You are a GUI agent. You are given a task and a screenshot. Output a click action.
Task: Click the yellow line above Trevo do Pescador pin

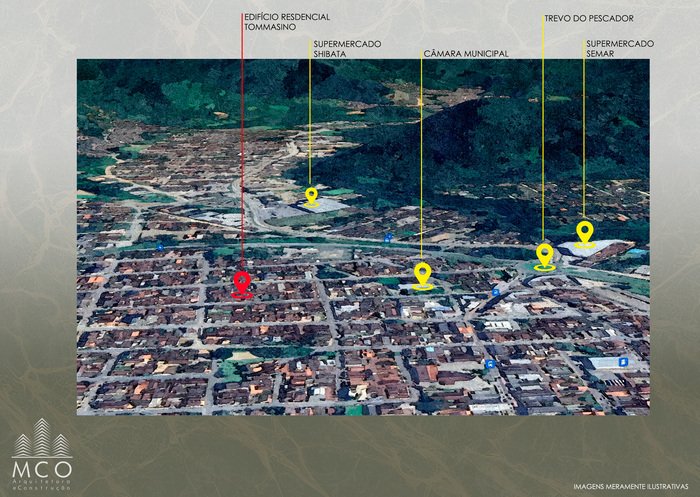(543, 130)
